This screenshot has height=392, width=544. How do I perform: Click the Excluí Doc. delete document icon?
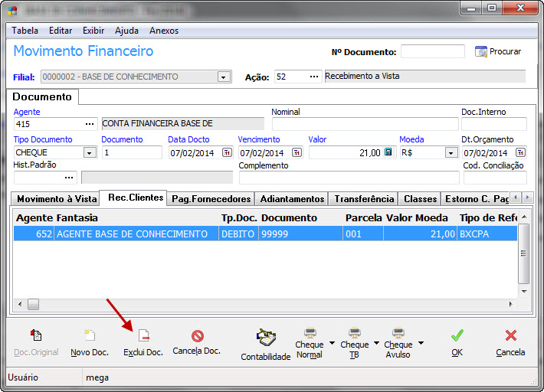[x=143, y=335]
